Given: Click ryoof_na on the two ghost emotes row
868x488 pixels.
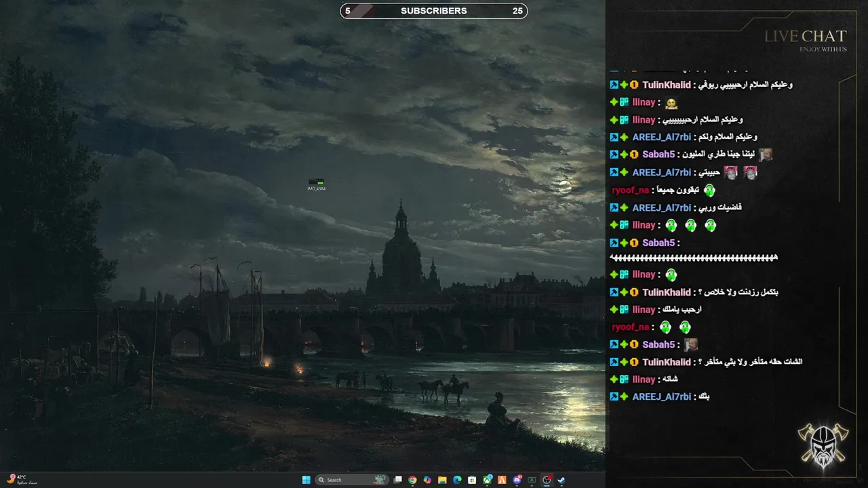Looking at the screenshot, I should (x=630, y=327).
